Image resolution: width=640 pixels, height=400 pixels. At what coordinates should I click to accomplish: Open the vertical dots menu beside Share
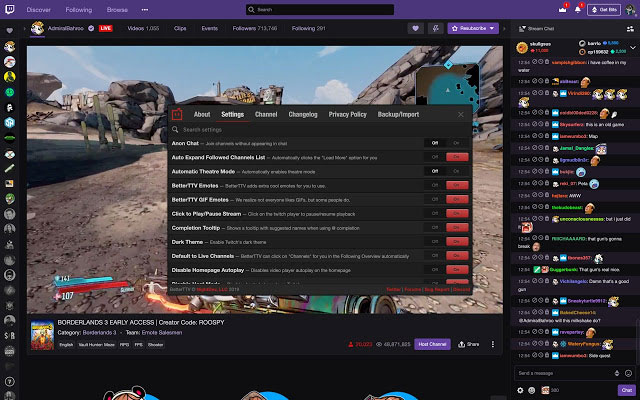click(493, 344)
